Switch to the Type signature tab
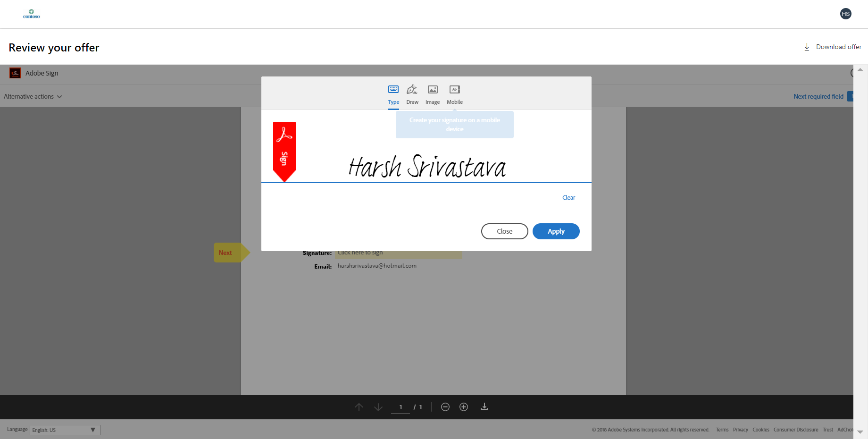 [x=393, y=94]
